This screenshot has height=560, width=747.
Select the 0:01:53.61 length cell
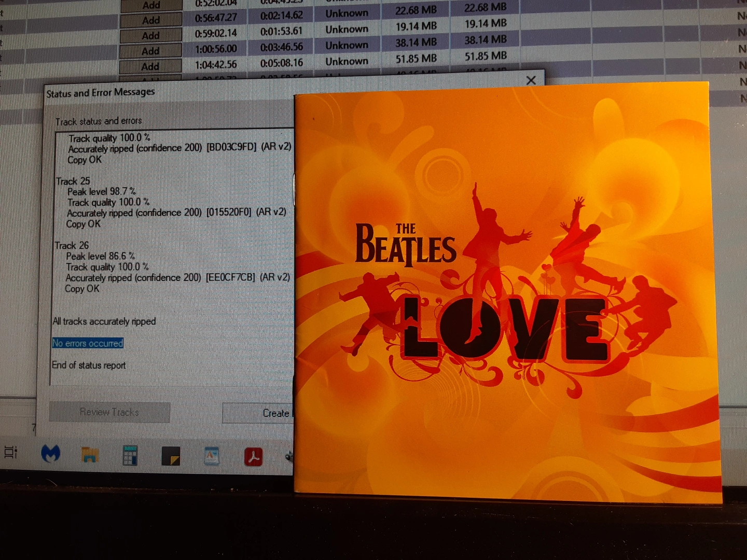(x=282, y=31)
